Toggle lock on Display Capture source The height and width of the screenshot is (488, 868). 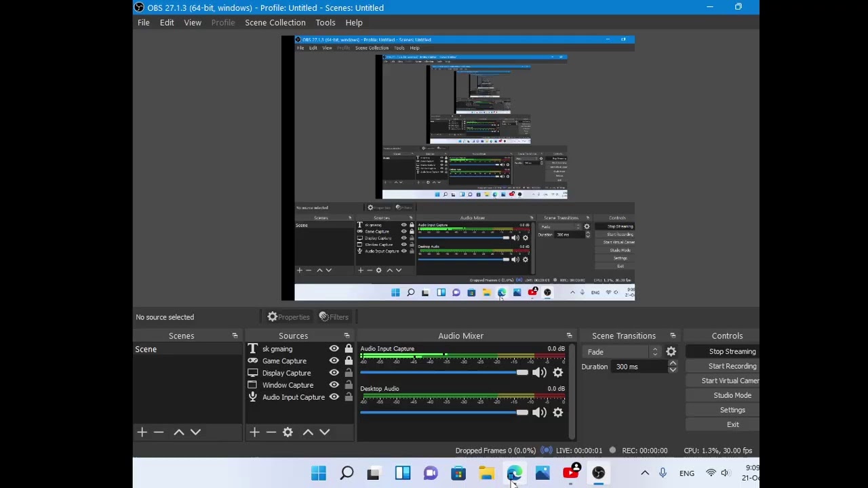(349, 373)
